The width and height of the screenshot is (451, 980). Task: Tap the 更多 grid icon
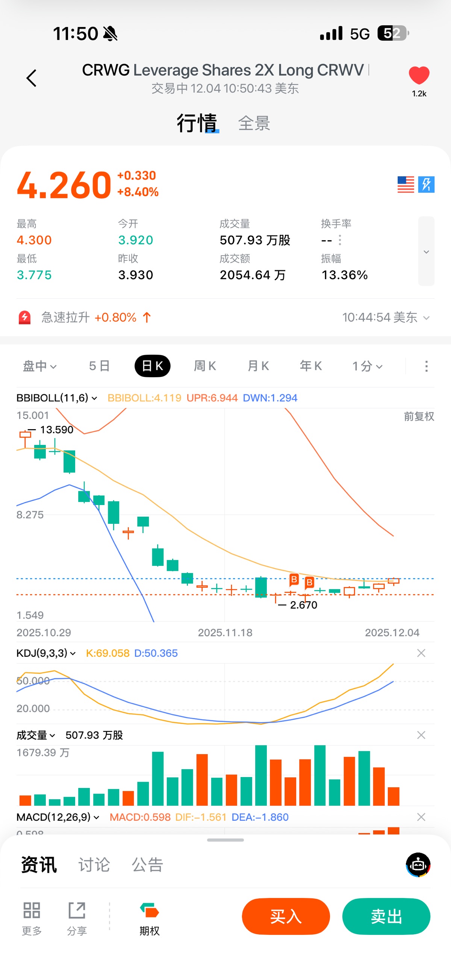(x=32, y=910)
